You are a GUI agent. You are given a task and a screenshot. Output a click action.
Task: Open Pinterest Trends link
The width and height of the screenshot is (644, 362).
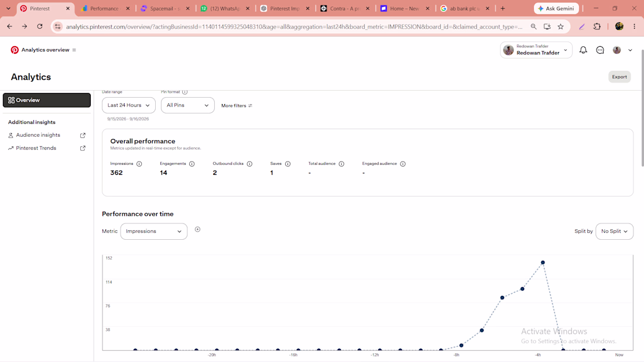[x=36, y=148]
